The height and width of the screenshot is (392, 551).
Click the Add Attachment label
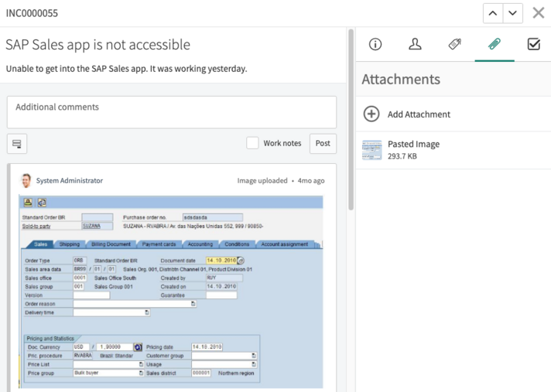[x=419, y=114]
